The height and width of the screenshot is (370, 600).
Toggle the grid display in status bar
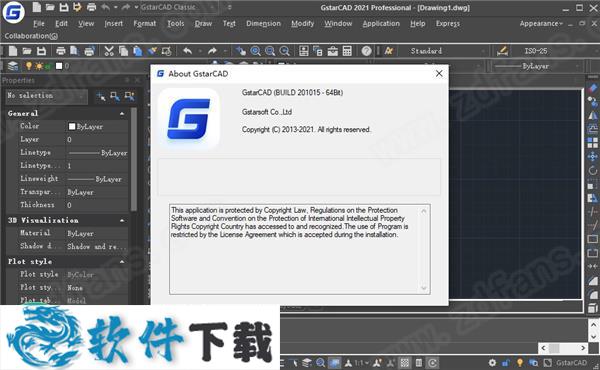pos(404,362)
